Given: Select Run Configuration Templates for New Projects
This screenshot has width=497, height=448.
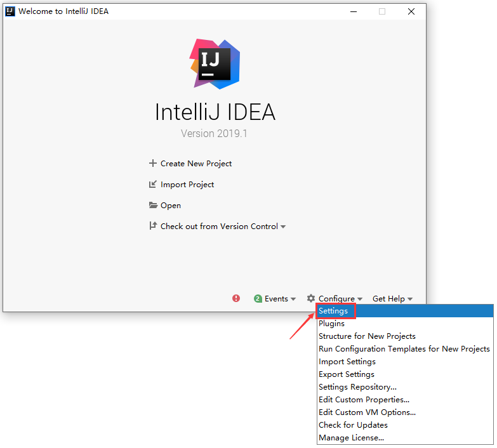Looking at the screenshot, I should coord(406,350).
